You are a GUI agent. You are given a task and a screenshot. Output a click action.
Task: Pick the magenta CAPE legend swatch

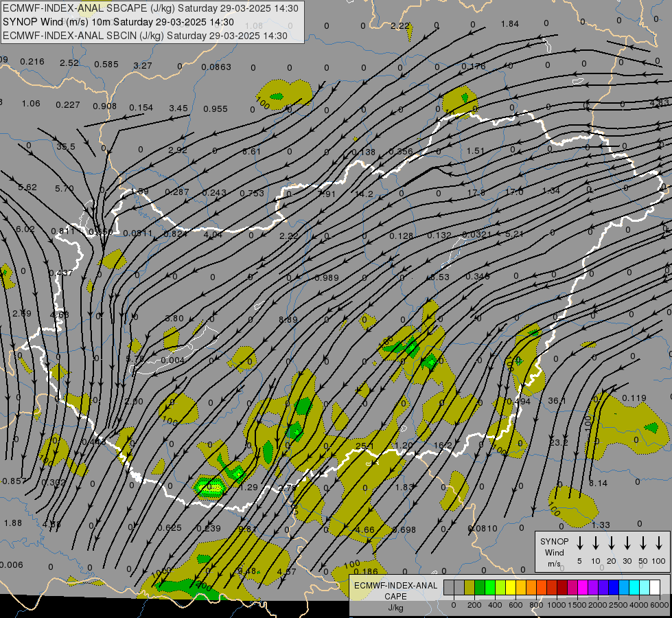tap(583, 588)
